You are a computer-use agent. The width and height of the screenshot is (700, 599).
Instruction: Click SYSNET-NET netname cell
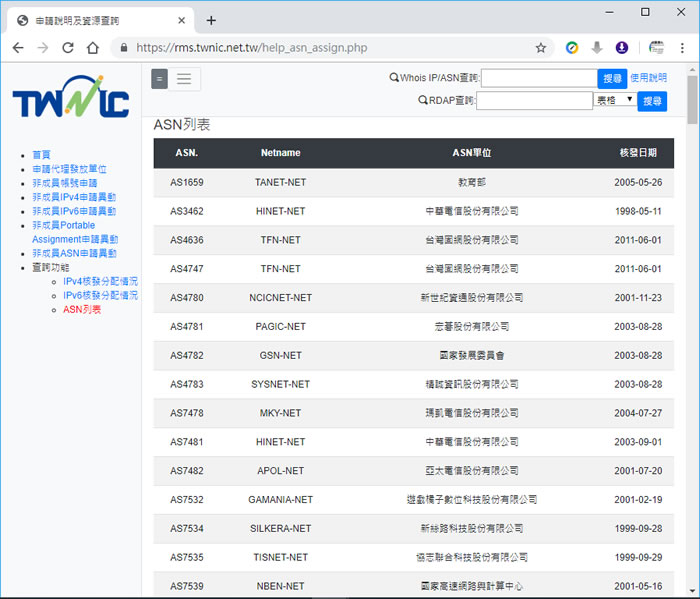tap(280, 384)
